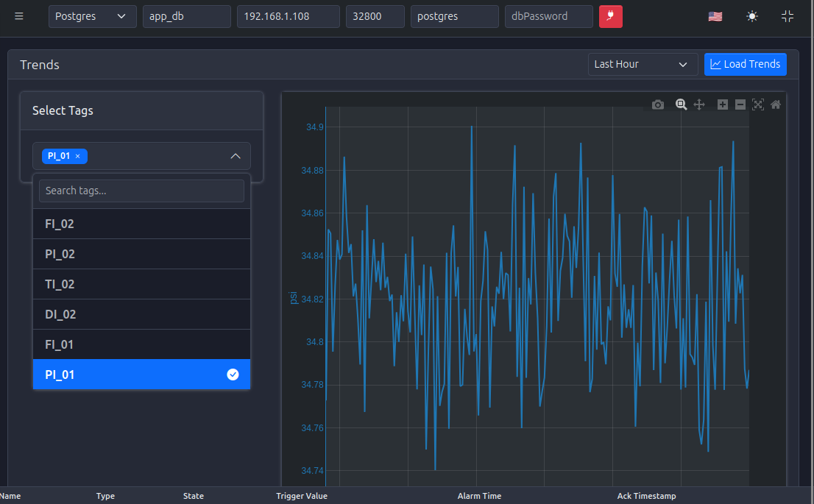
Task: Click the Search tags input field
Action: [142, 191]
